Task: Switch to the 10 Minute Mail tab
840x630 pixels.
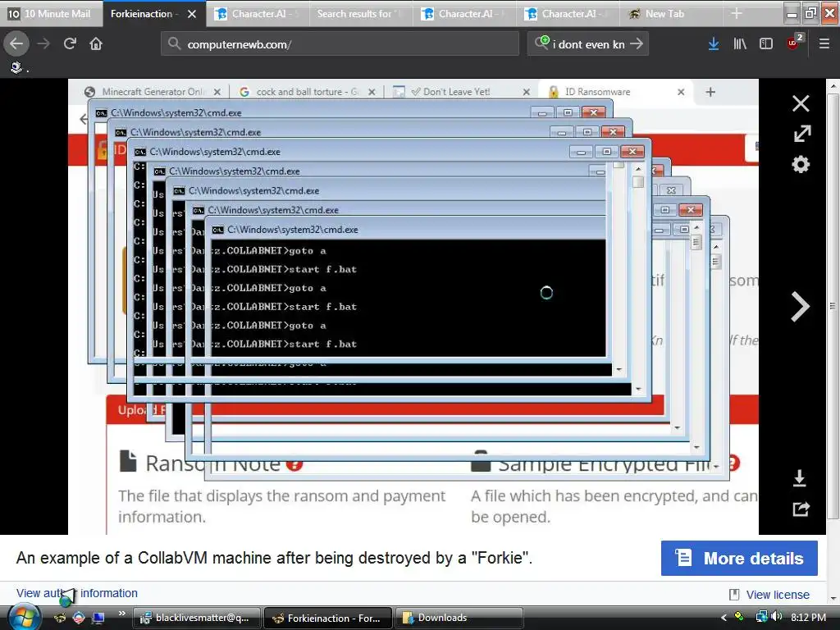Action: (51, 14)
